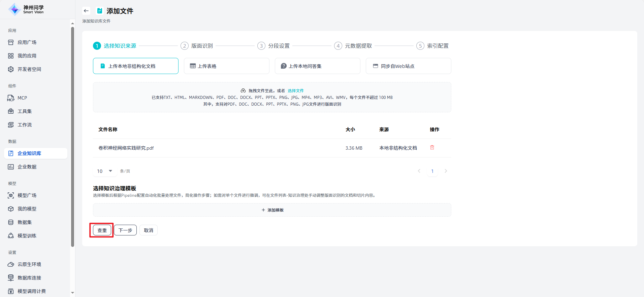
Task: Click the back arrow beside 添加文件
Action: 86,11
